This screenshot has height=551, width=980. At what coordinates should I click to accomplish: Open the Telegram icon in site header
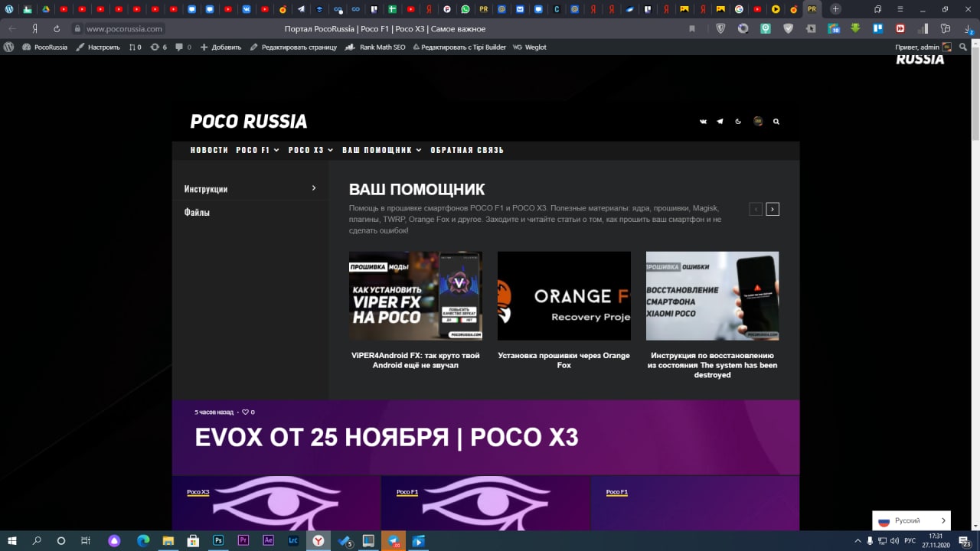click(720, 121)
